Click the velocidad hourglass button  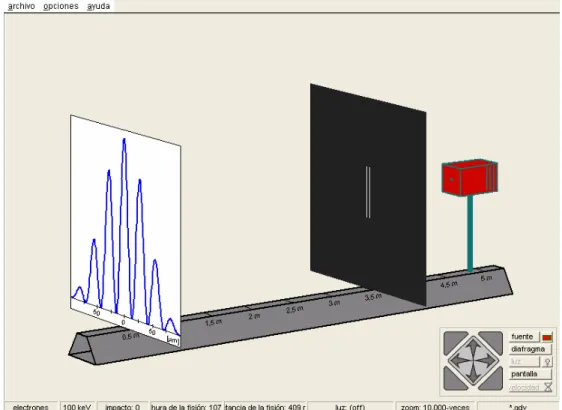[530, 387]
